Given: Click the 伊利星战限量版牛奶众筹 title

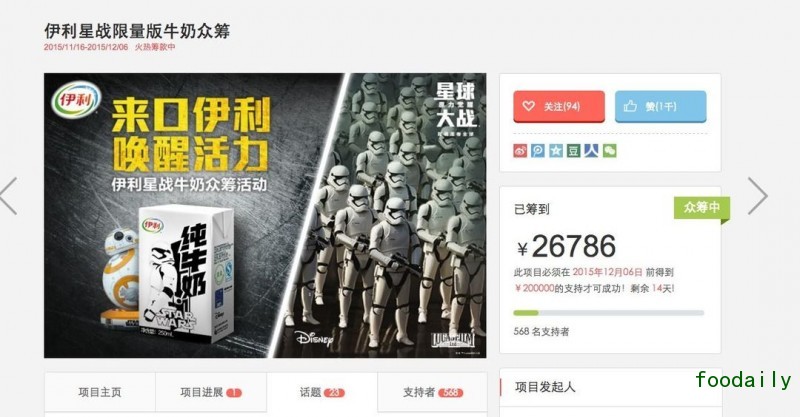Looking at the screenshot, I should coord(137,31).
